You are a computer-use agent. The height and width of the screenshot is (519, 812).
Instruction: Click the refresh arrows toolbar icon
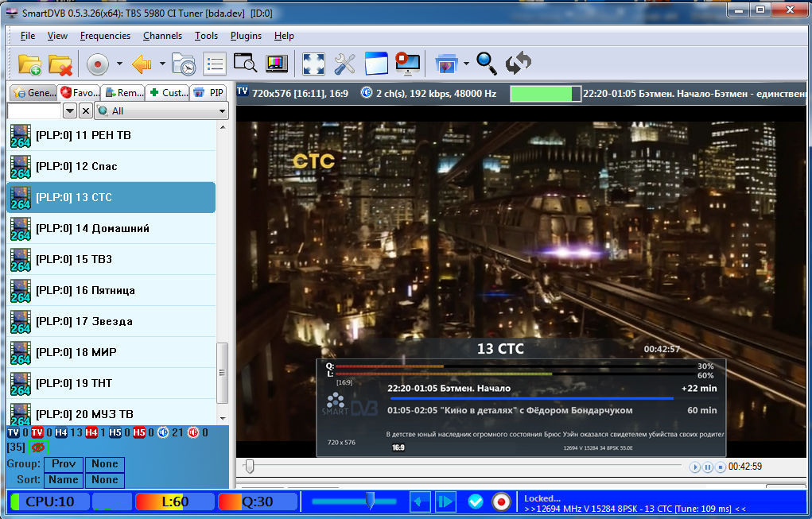tap(519, 63)
